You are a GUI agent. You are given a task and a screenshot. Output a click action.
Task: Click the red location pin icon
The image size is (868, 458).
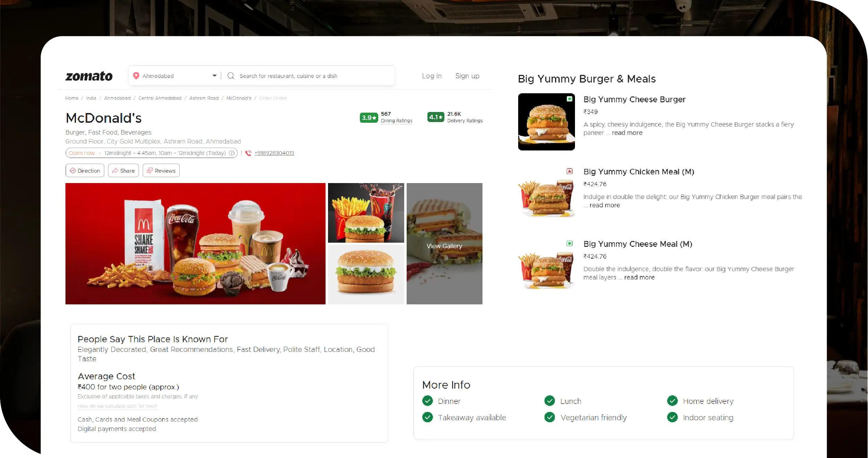point(136,76)
